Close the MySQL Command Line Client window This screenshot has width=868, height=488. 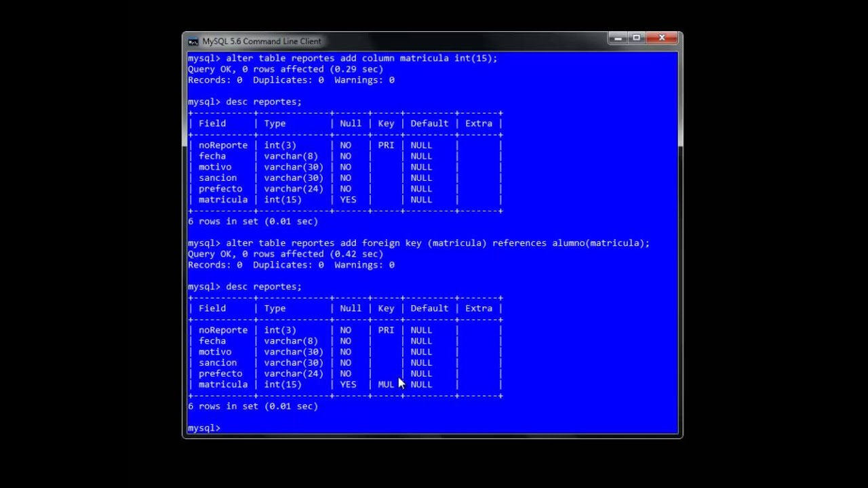(662, 39)
